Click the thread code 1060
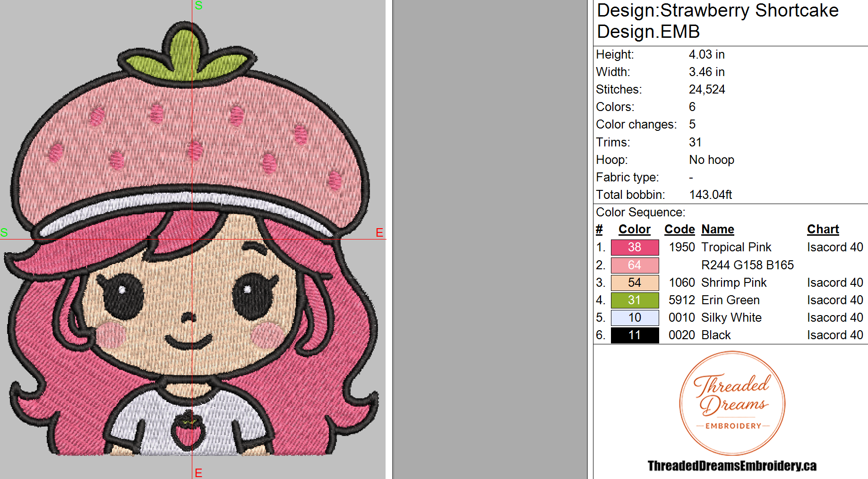868x479 pixels. tap(682, 282)
